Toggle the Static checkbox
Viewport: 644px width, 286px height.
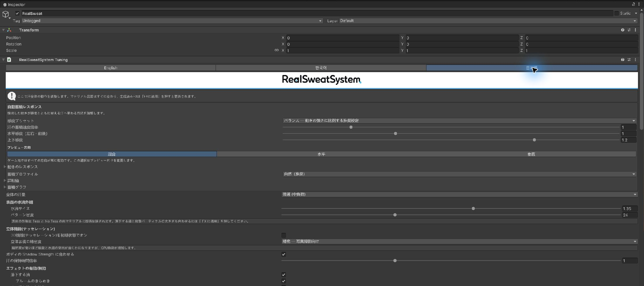point(616,13)
